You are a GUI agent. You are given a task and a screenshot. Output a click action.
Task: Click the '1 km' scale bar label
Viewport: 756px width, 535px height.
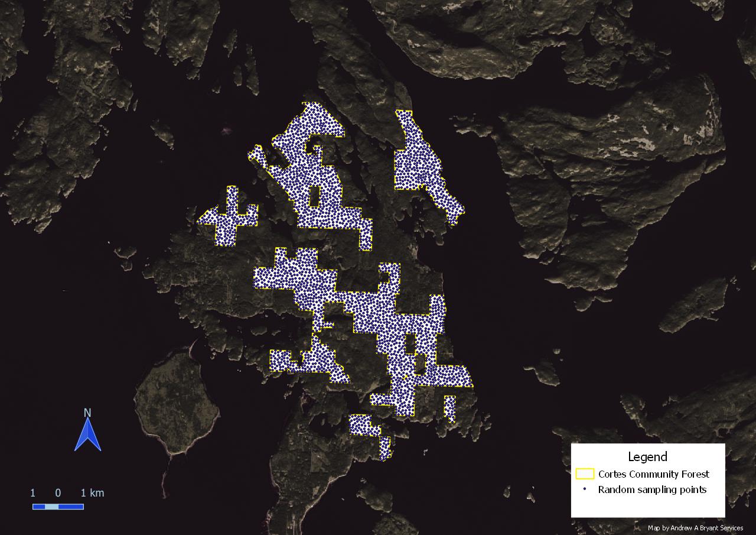coord(92,493)
